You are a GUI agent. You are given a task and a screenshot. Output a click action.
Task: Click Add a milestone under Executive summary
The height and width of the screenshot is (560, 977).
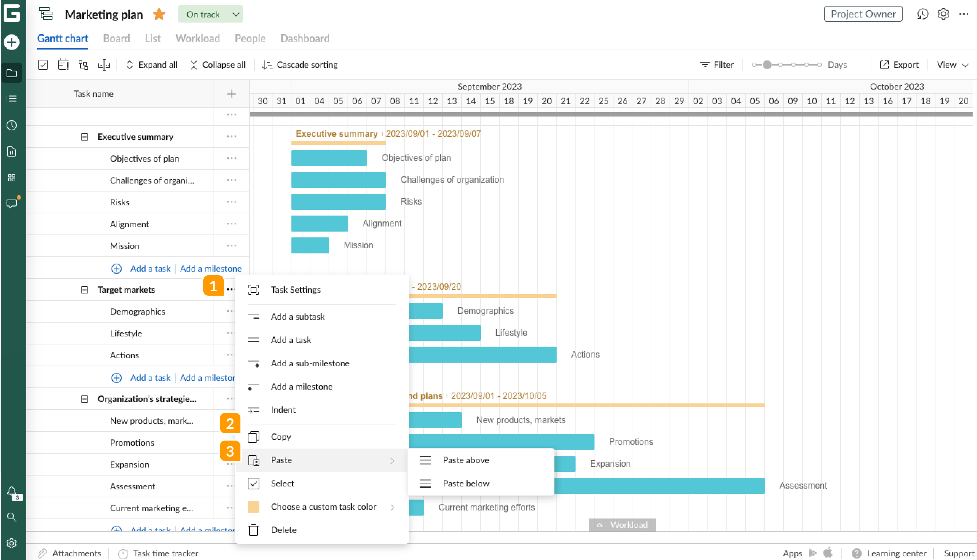[211, 268]
